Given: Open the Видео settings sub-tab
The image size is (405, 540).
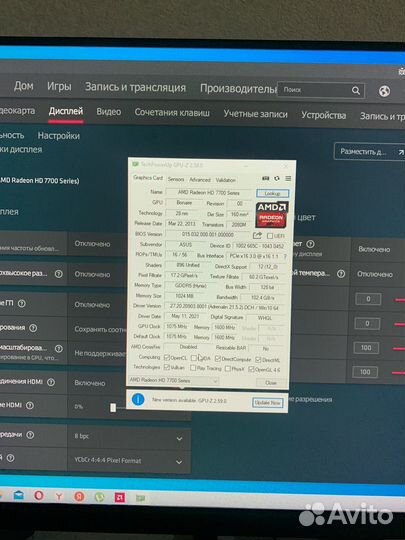Looking at the screenshot, I should pos(108,112).
